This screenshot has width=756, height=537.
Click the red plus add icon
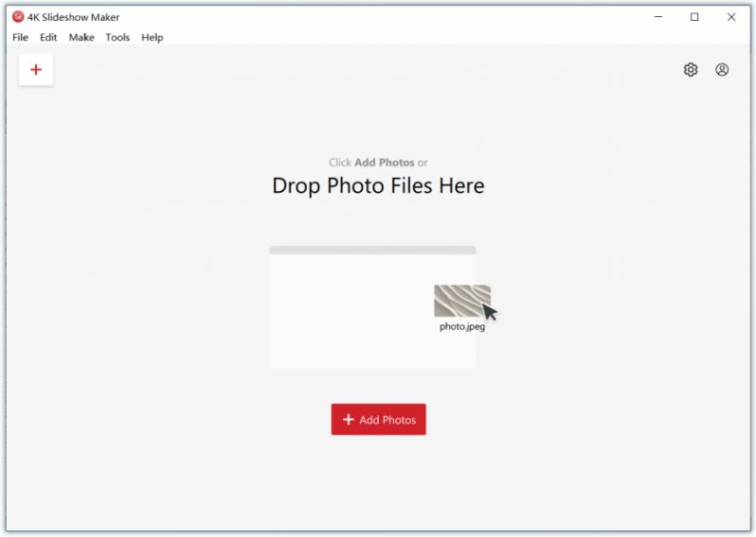click(x=36, y=70)
